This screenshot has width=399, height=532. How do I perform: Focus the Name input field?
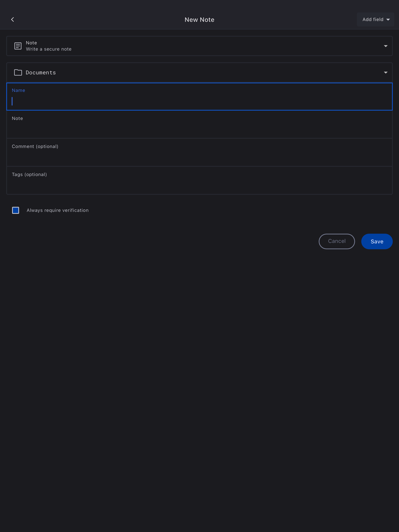point(199,101)
